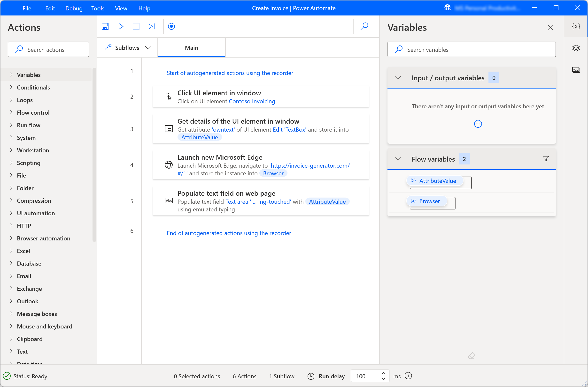Click the Filter flow variables icon
The height and width of the screenshot is (387, 588).
pyautogui.click(x=546, y=159)
